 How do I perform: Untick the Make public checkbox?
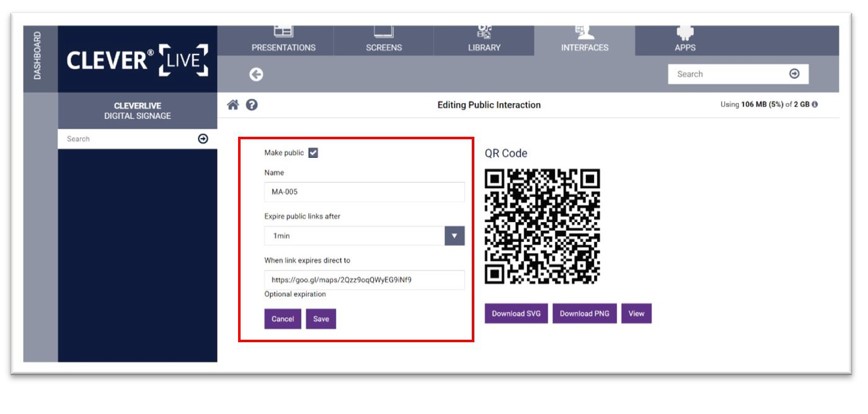pos(313,153)
